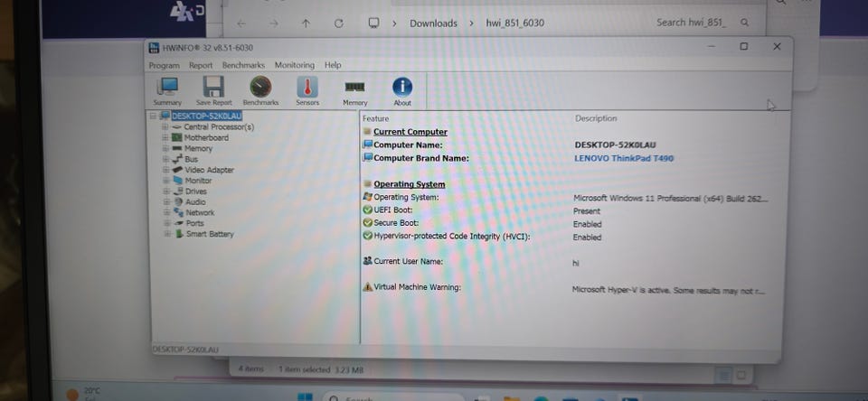Click hwi_851_6030 in the Explorer breadcrumb
This screenshot has height=401, width=868.
click(514, 23)
